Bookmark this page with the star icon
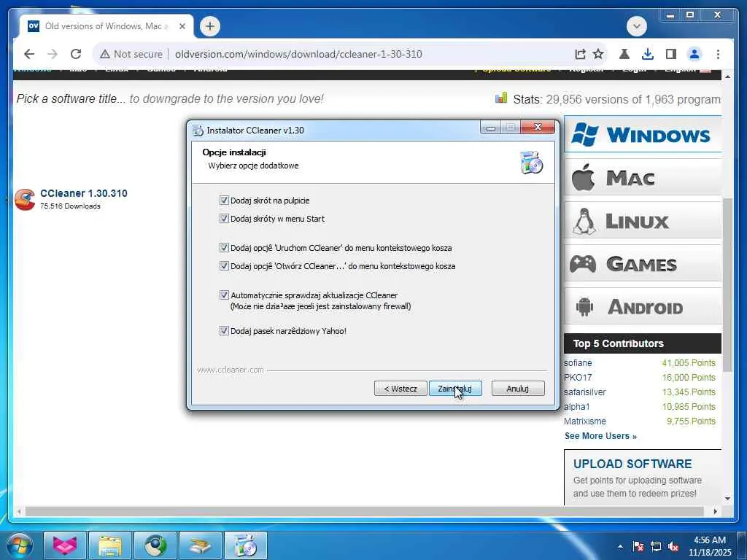Image resolution: width=747 pixels, height=560 pixels. 598,54
